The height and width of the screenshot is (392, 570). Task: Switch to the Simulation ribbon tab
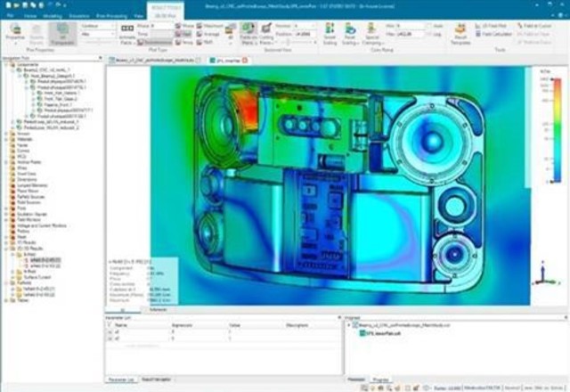pos(79,16)
